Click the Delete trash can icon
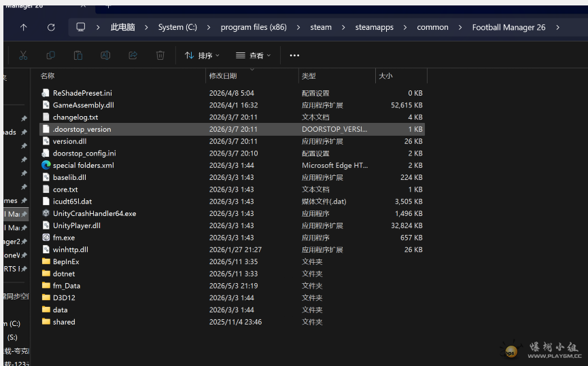This screenshot has height=366, width=588. click(160, 56)
